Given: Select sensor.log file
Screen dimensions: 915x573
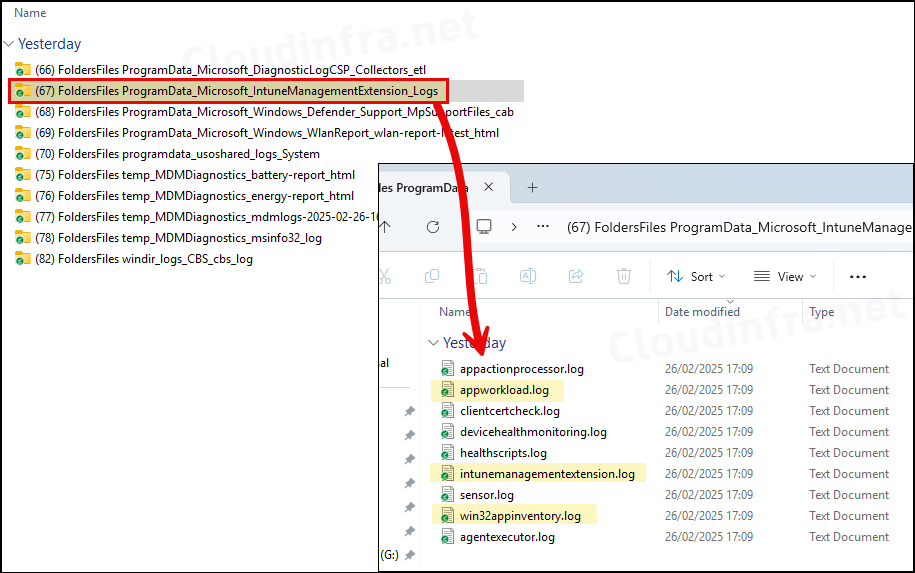Looking at the screenshot, I should (x=487, y=495).
